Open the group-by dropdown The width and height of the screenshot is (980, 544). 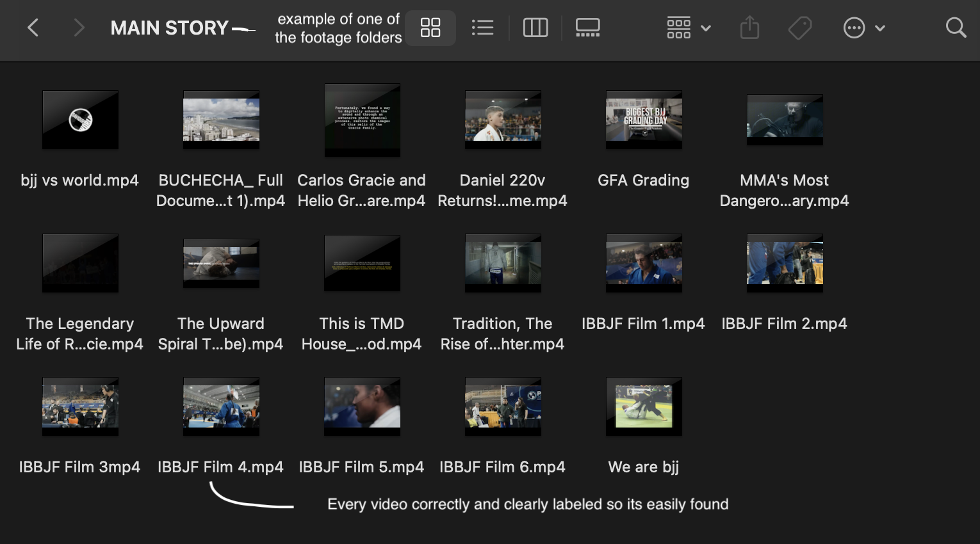pos(689,28)
